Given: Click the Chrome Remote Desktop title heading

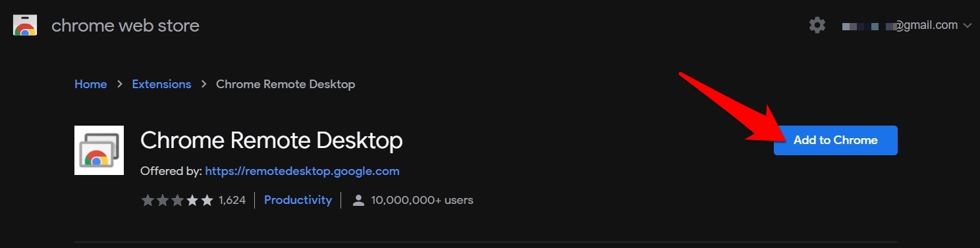Looking at the screenshot, I should pos(271,140).
